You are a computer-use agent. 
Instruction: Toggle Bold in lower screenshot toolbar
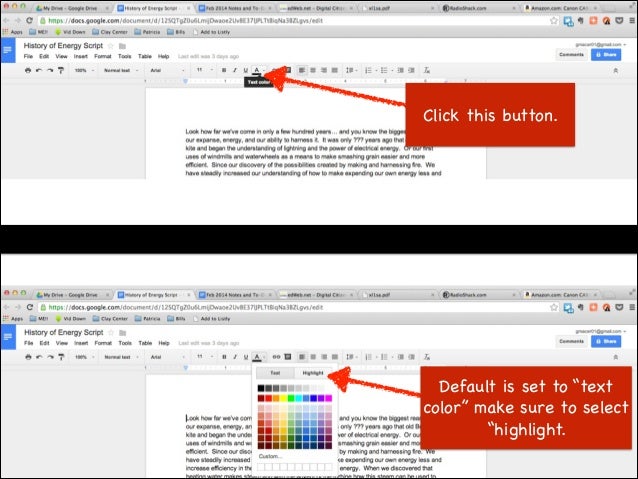(x=224, y=357)
